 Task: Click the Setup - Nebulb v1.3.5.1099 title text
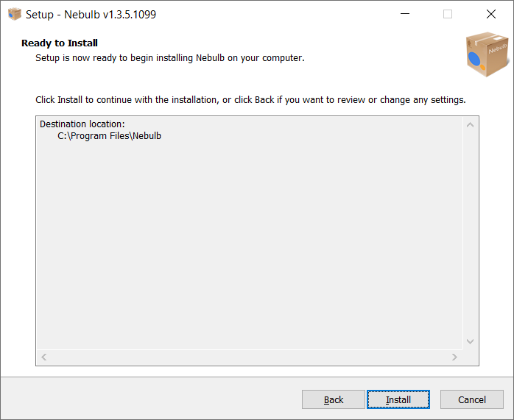pos(91,15)
